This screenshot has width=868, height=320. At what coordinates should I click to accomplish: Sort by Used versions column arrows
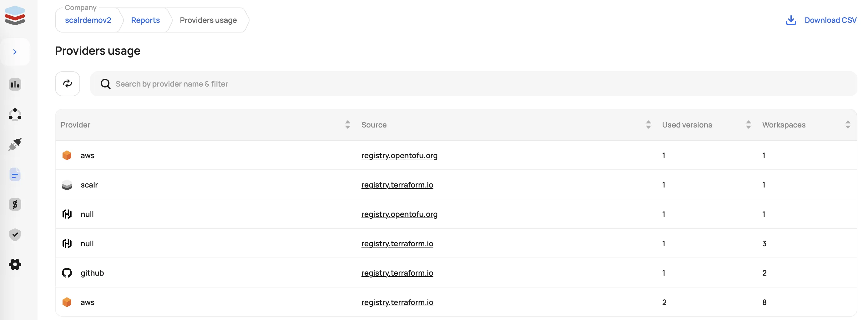748,125
